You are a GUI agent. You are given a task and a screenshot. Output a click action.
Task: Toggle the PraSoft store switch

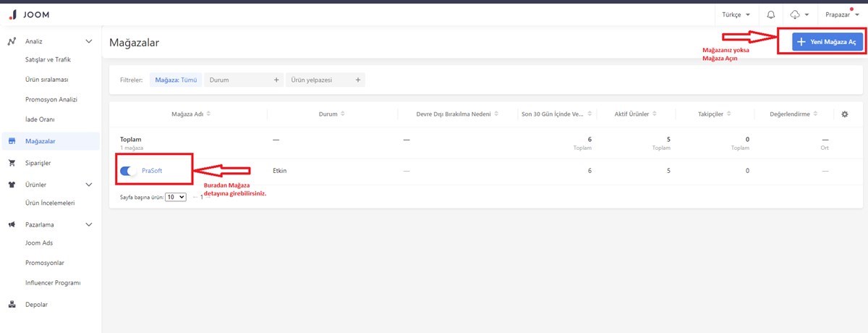[128, 171]
